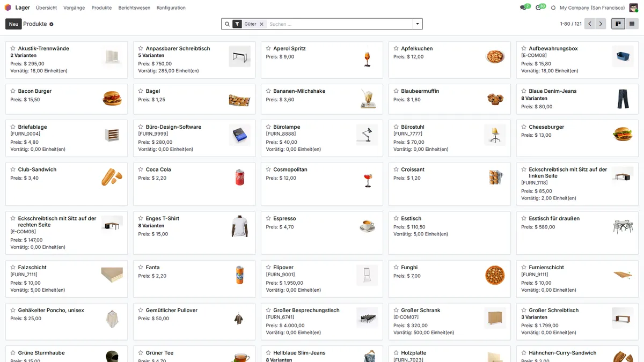The height and width of the screenshot is (362, 644).
Task: Click the gear icon next to Produkte
Action: (52, 24)
